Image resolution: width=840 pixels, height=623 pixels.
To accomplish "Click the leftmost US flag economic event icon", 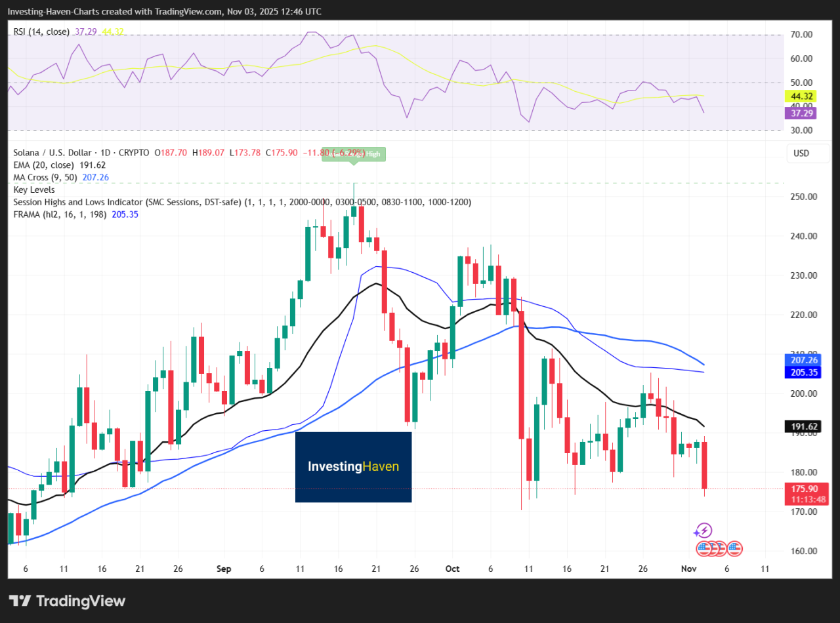I will (x=703, y=548).
